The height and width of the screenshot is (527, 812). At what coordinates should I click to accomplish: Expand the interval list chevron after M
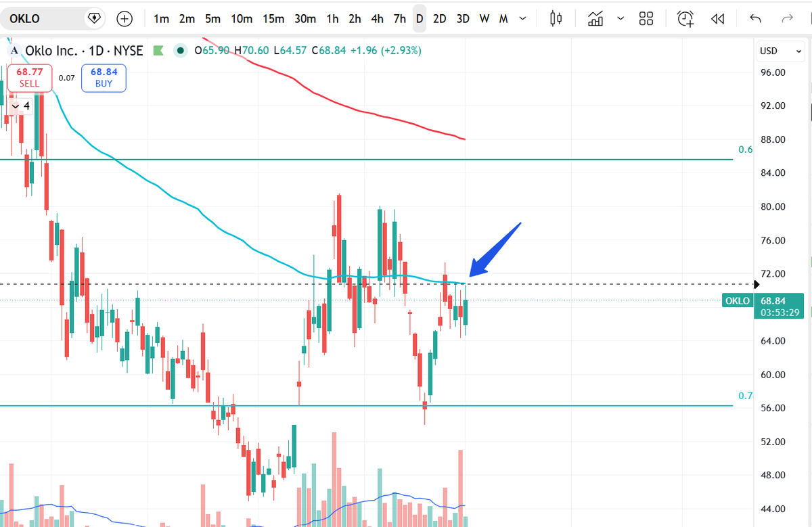tap(522, 18)
